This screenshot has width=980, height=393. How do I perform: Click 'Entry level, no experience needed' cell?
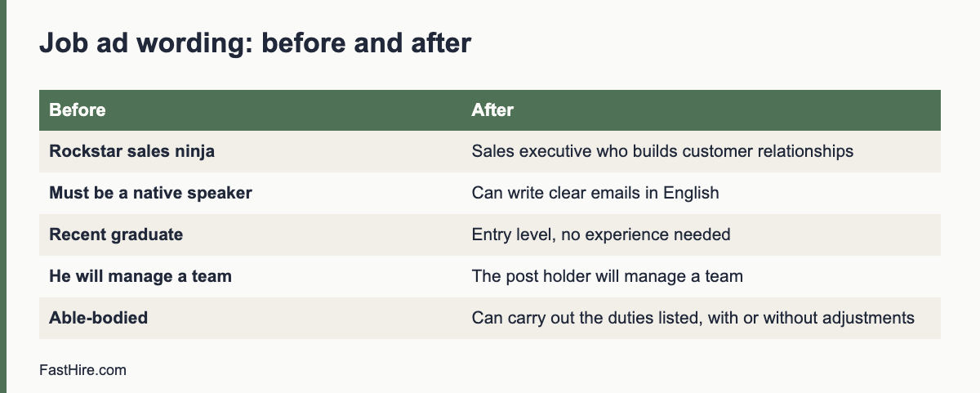click(x=701, y=234)
